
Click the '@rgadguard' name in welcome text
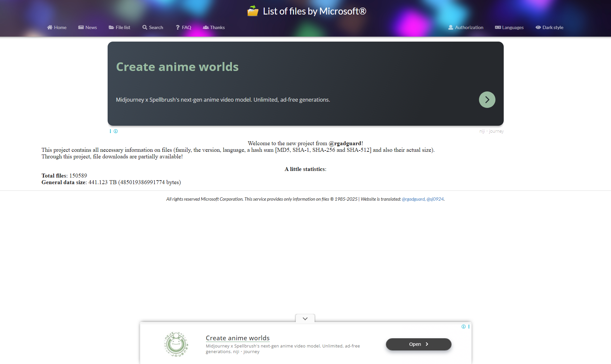tap(345, 143)
